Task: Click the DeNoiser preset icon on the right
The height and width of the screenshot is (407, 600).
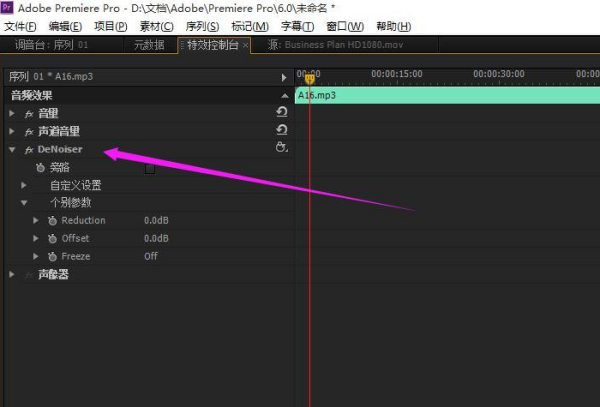Action: pos(281,148)
